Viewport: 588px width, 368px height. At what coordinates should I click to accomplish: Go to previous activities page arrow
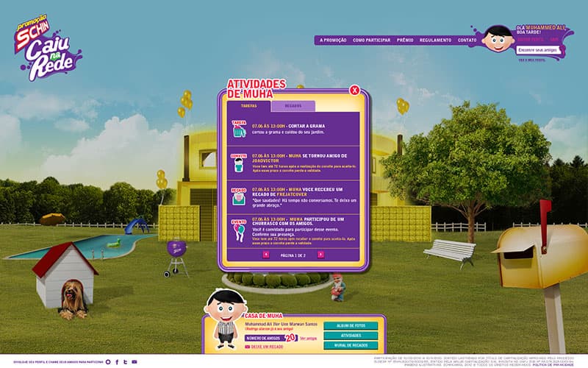pos(266,255)
